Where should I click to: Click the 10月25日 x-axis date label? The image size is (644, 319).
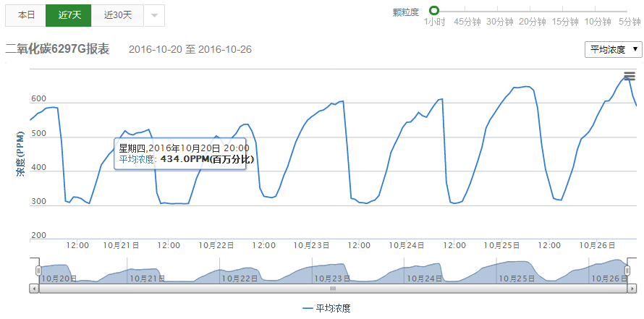(499, 245)
